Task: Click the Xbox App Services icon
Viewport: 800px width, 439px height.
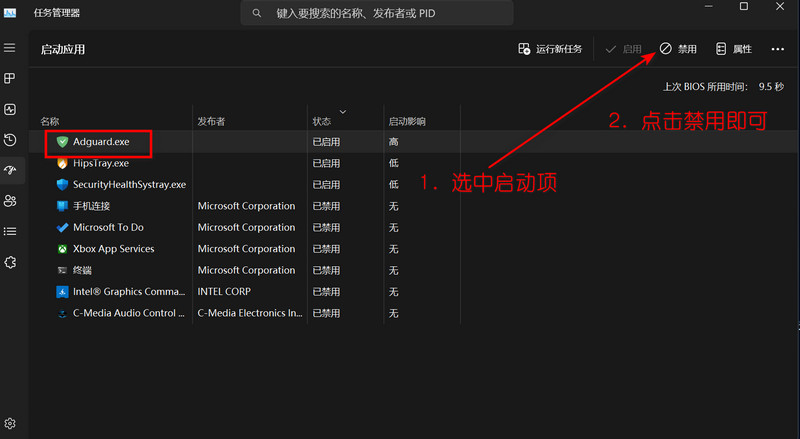Action: pyautogui.click(x=62, y=249)
